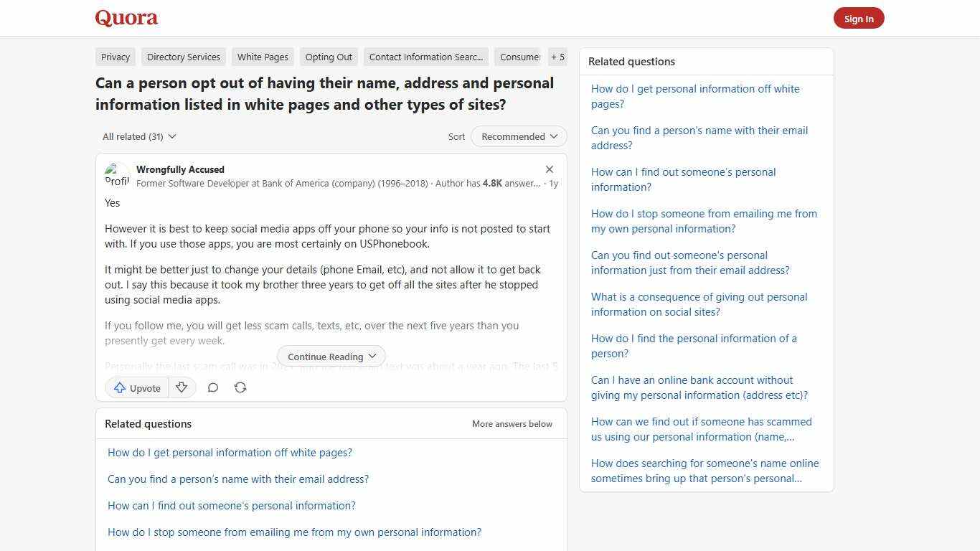Click the Sign In button
This screenshot has width=980, height=551.
coord(859,18)
